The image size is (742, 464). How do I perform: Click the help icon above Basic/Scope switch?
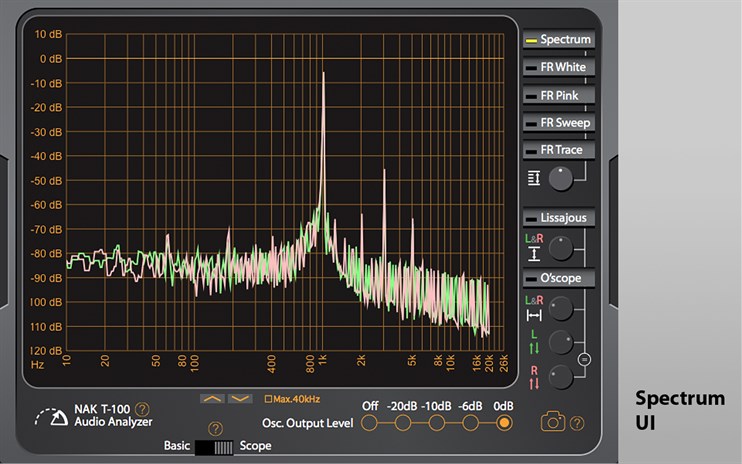(215, 428)
